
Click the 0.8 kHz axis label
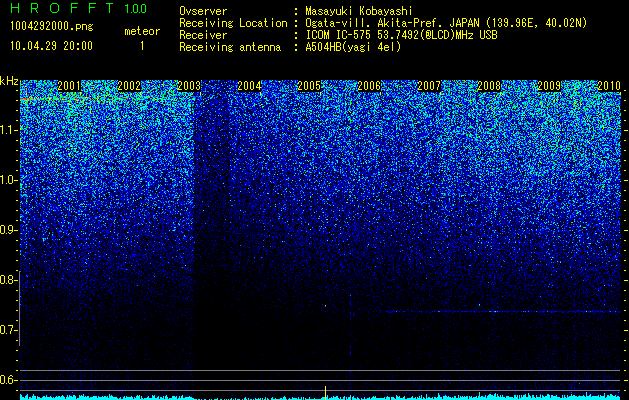click(8, 280)
